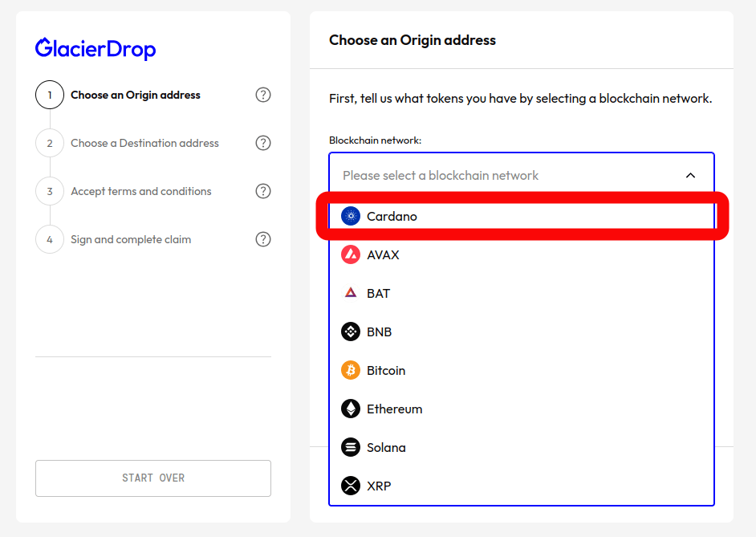Go to step 2 Destination address
Viewport: 756px width, 537px height.
pos(144,143)
